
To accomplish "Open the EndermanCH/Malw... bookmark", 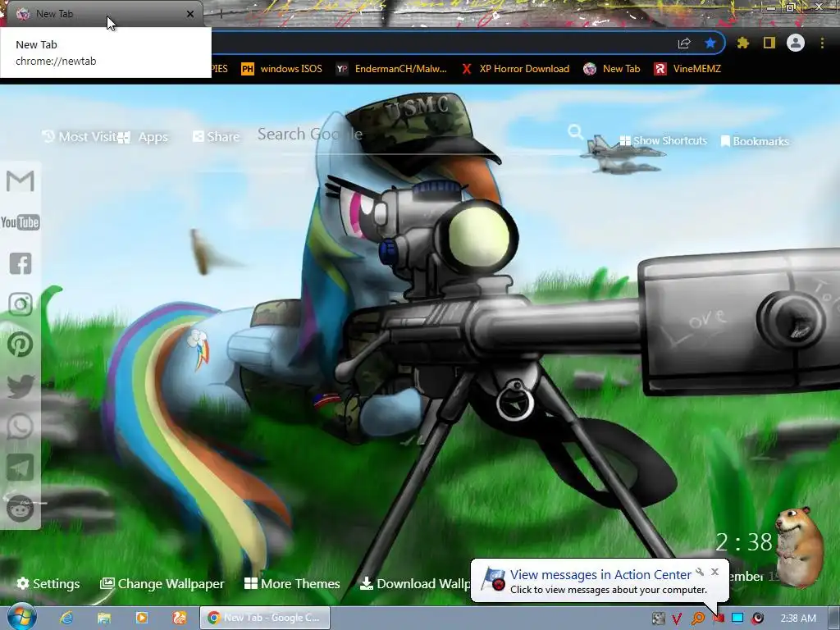I will pos(391,69).
